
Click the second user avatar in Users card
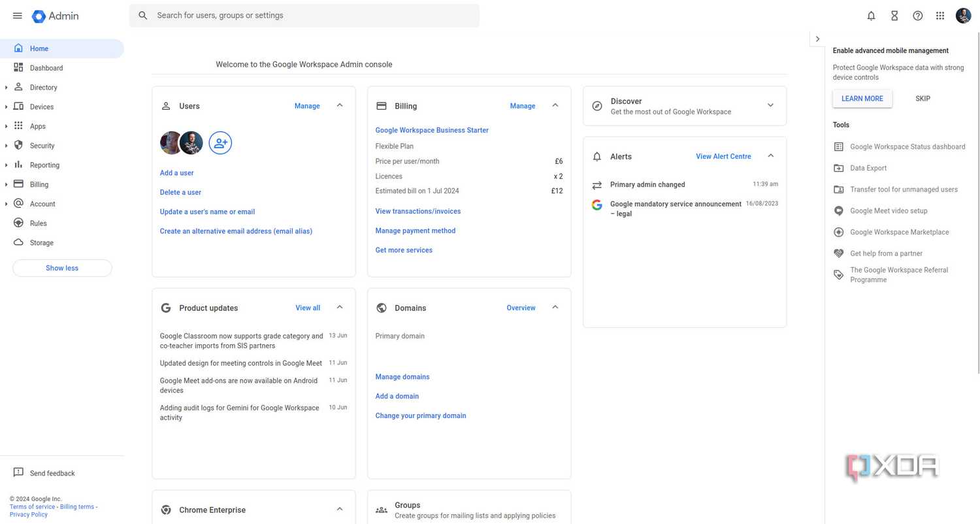pos(191,142)
